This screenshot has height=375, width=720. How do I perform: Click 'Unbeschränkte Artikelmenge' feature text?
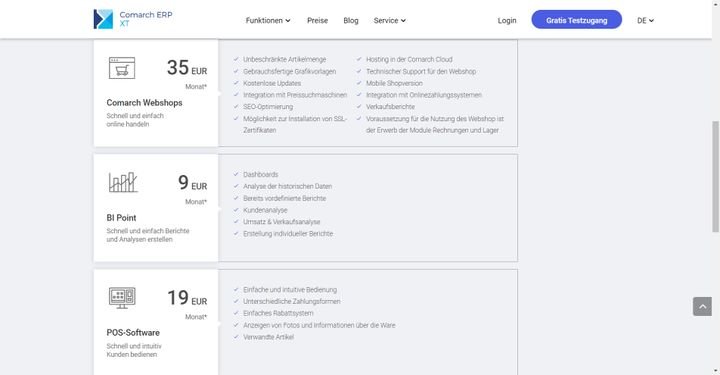click(285, 60)
